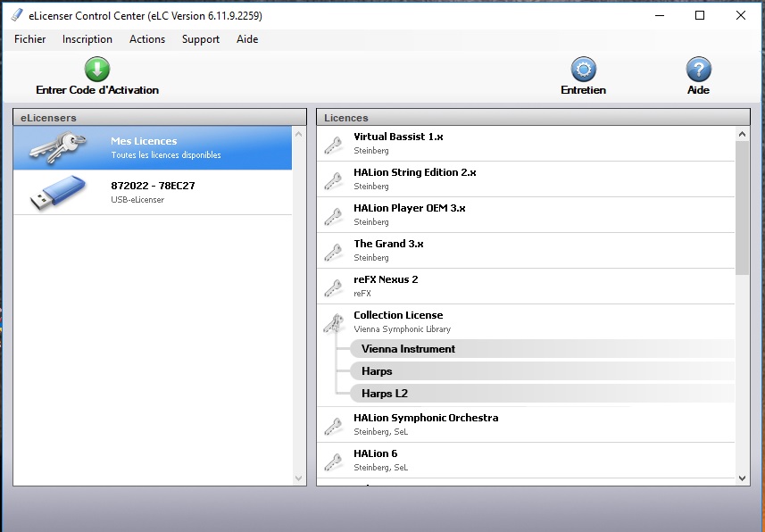Click the key icon beside HALion Player OEM 3.x

tap(333, 216)
